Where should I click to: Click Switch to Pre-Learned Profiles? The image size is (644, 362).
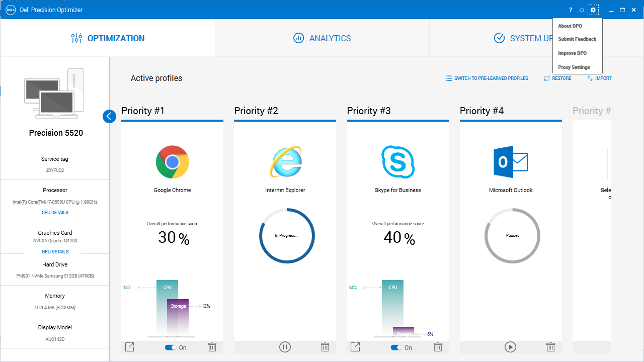pos(487,78)
